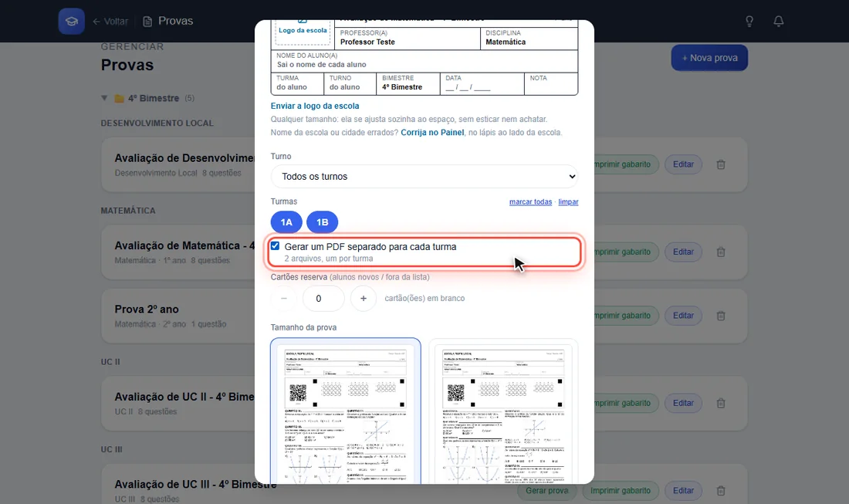Viewport: 849px width, 504px height.
Task: Click the document icon next to Provas
Action: [147, 22]
